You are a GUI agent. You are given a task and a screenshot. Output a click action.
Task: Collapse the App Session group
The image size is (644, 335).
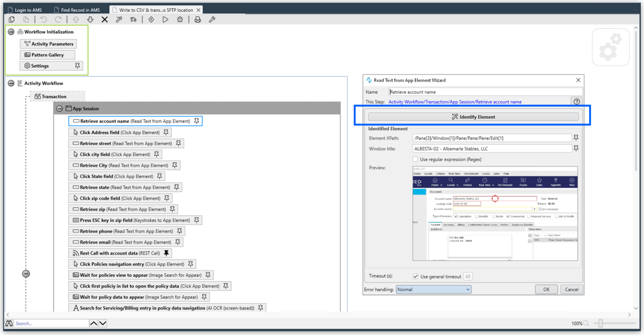[59, 108]
